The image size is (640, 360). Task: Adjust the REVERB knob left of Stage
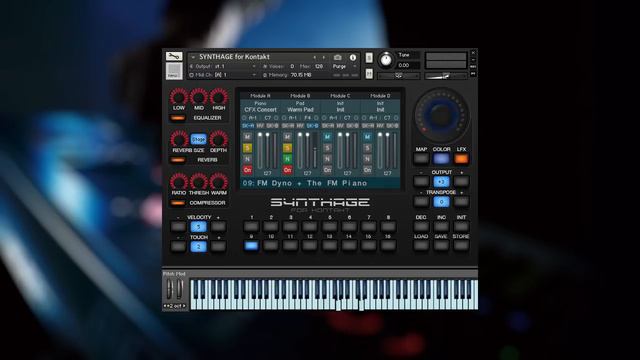click(179, 139)
